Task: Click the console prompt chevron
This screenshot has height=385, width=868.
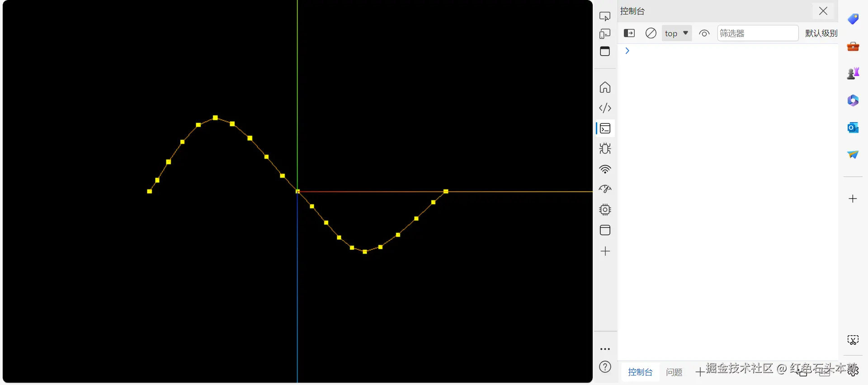Action: pyautogui.click(x=627, y=51)
